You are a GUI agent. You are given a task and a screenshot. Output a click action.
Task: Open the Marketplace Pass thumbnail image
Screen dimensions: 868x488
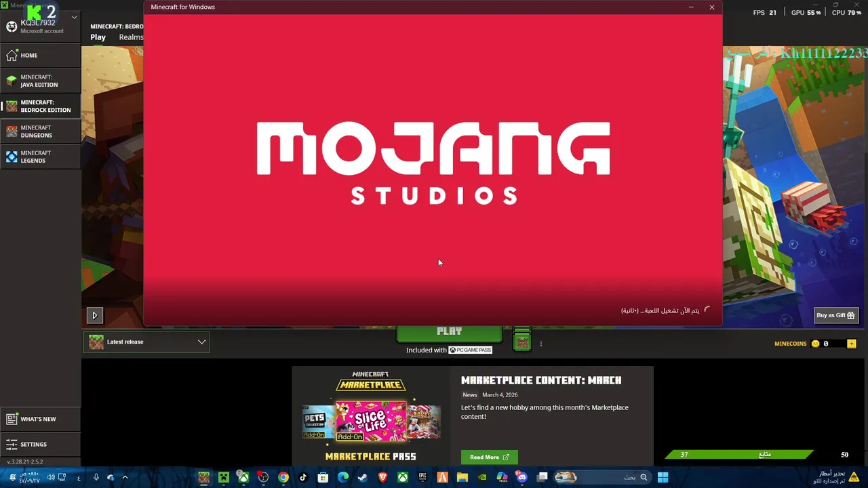(x=371, y=416)
